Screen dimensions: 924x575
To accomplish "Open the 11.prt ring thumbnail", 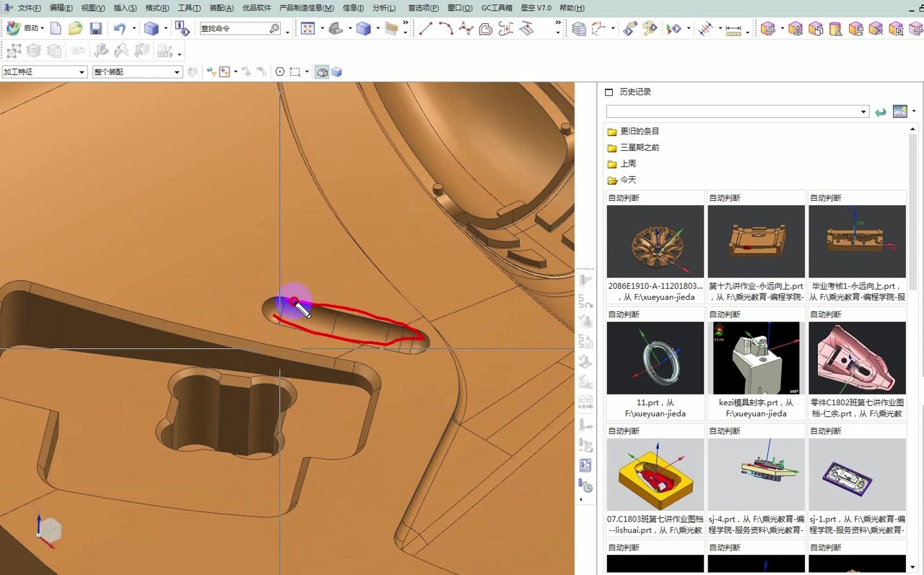I will [x=655, y=358].
